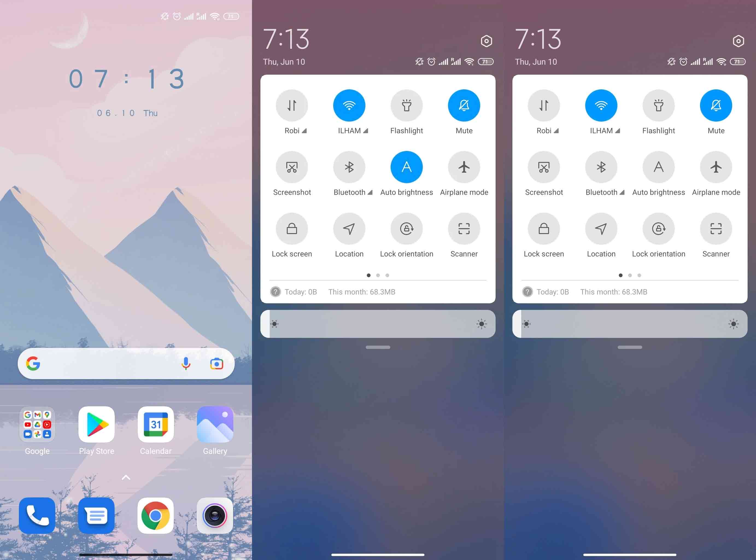This screenshot has width=756, height=560.
Task: Tap the Lock screen quick tile
Action: (292, 228)
